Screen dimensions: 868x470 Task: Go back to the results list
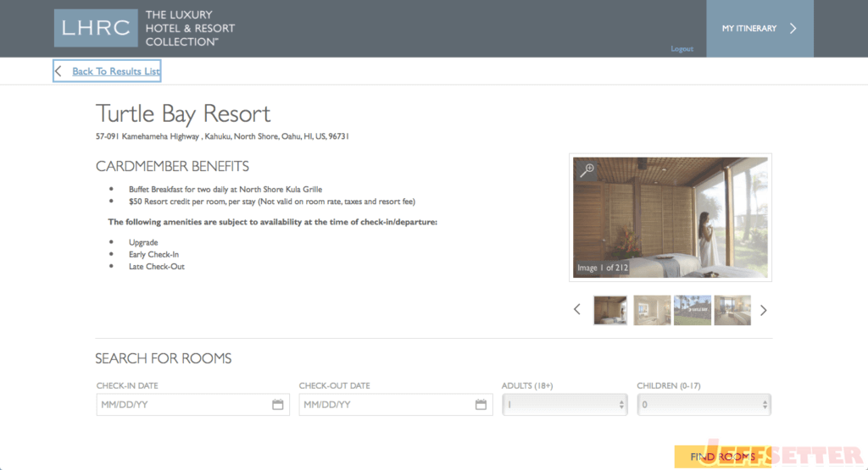click(107, 71)
